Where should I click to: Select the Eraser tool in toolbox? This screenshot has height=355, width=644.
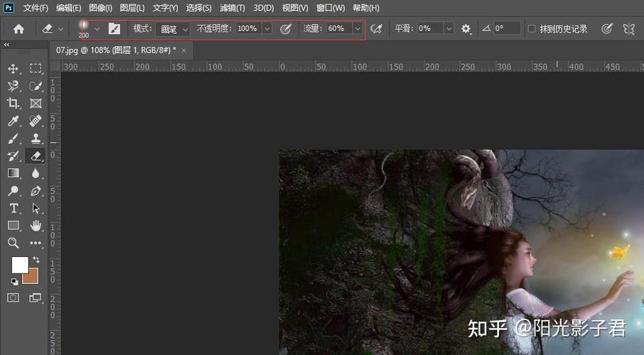tap(36, 155)
